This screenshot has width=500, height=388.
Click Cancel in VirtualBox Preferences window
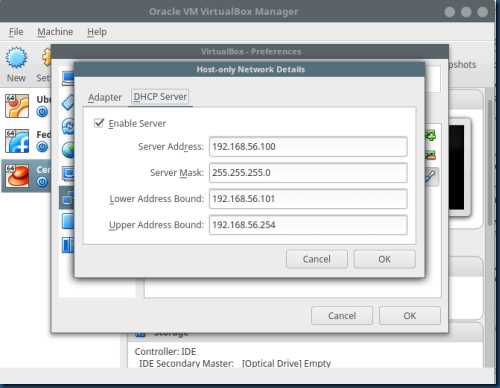point(342,315)
